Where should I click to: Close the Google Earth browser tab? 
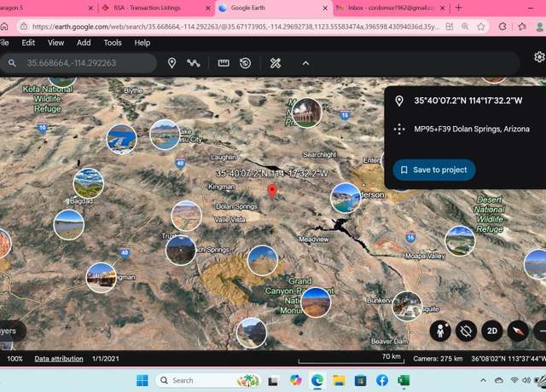tap(325, 8)
